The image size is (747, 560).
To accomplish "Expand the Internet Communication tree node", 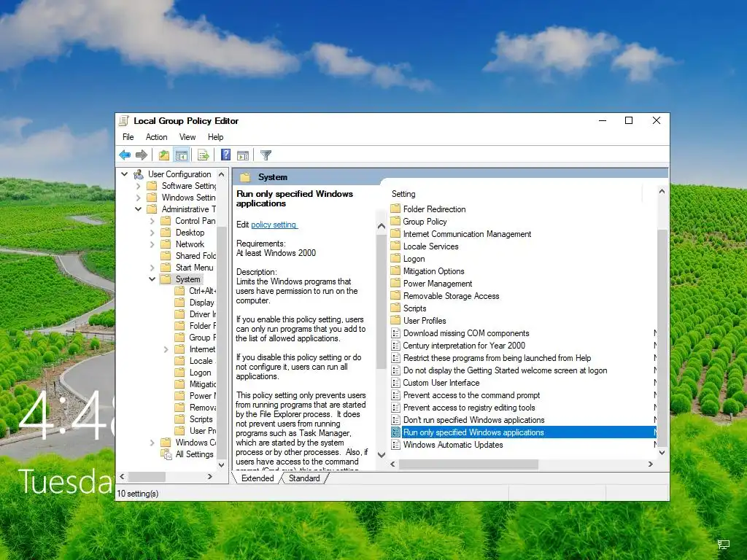I will click(x=166, y=349).
